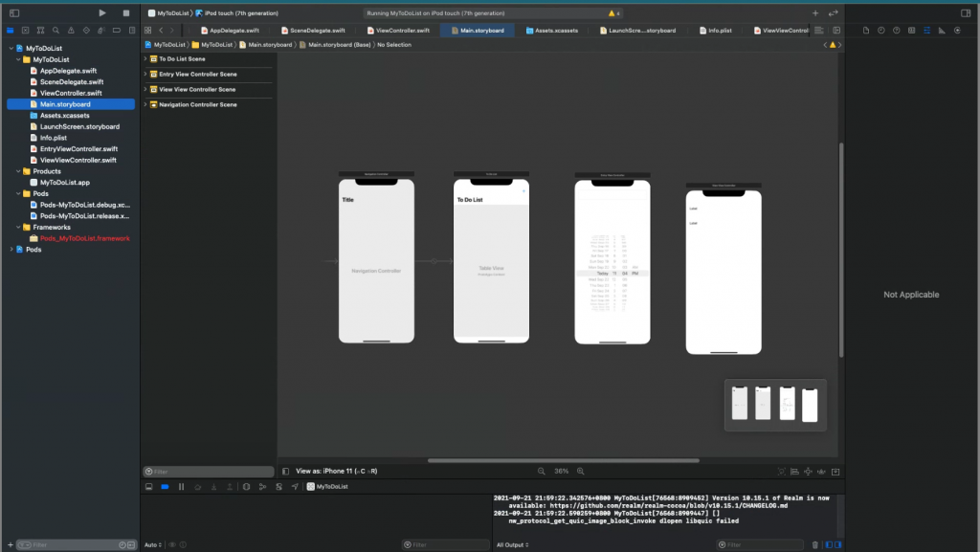Select EntryViewController.swift in the navigator
980x552 pixels.
(79, 148)
